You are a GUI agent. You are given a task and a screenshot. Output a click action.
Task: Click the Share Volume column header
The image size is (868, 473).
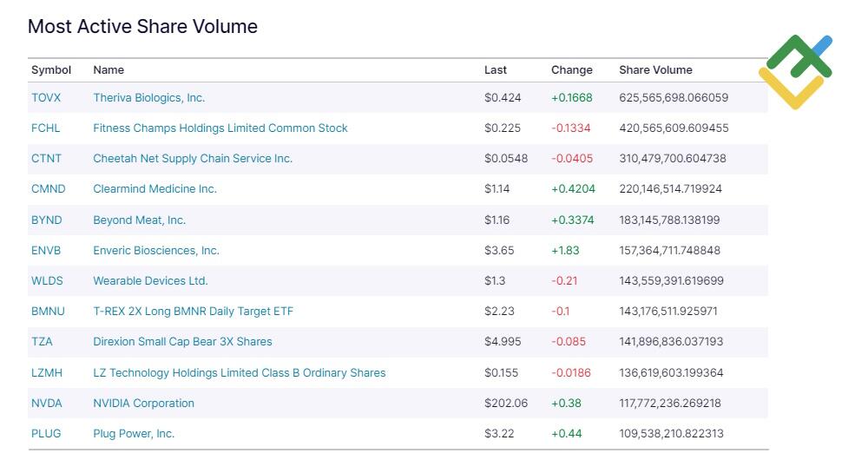[655, 70]
